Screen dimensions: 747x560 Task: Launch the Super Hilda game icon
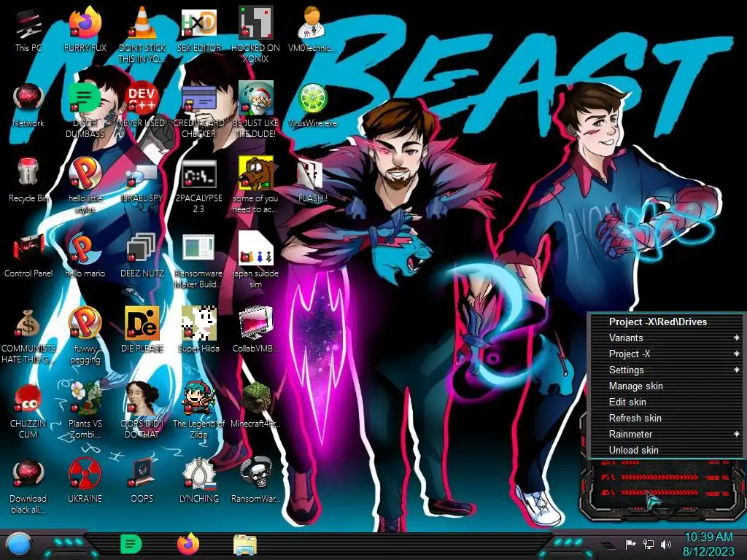click(198, 331)
